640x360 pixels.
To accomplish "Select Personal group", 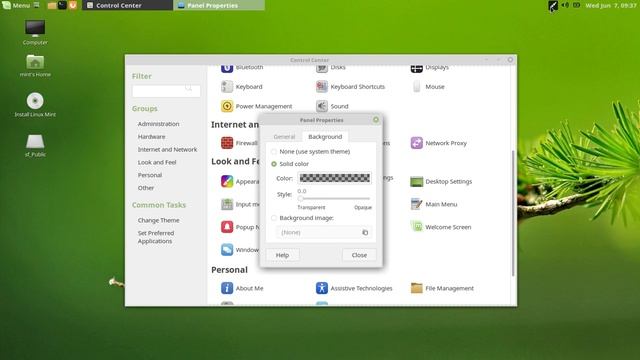I will pyautogui.click(x=150, y=175).
